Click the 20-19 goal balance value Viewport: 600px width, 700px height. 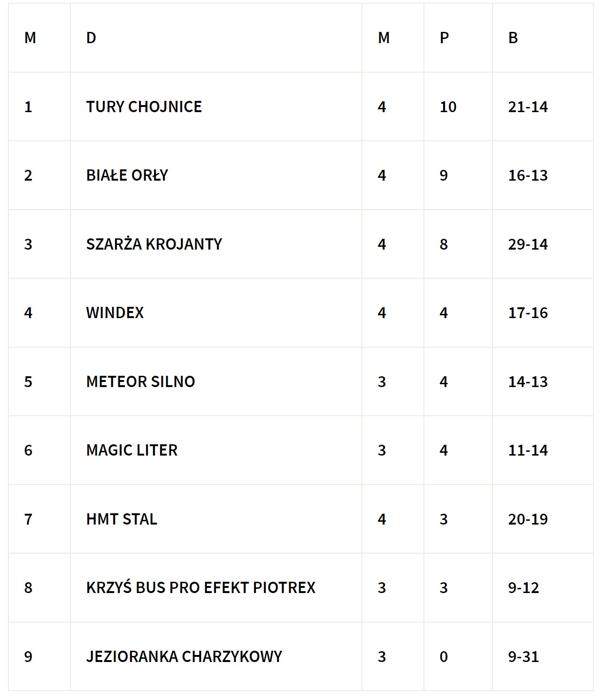(x=528, y=519)
